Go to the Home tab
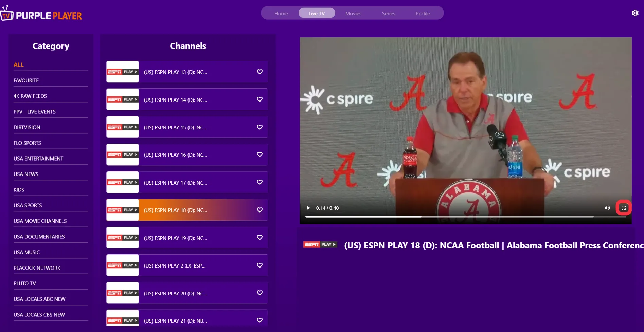The height and width of the screenshot is (332, 644). [281, 13]
